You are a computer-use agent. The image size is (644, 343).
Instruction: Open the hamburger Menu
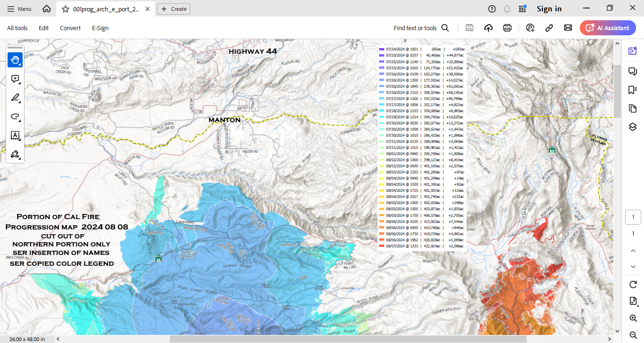click(19, 9)
